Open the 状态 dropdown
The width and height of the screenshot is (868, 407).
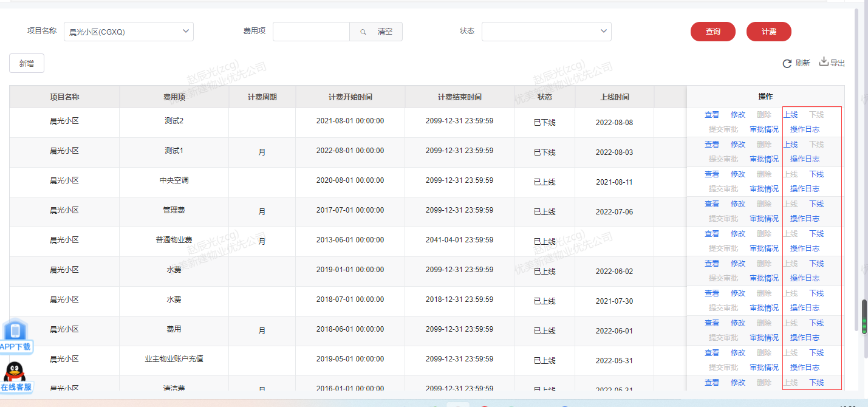click(603, 31)
